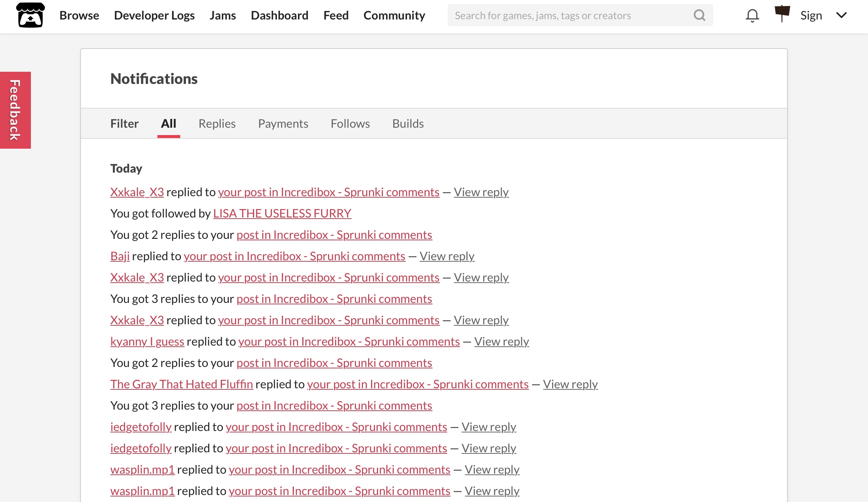Switch to the Follows filter tab
The width and height of the screenshot is (868, 502).
coord(350,124)
